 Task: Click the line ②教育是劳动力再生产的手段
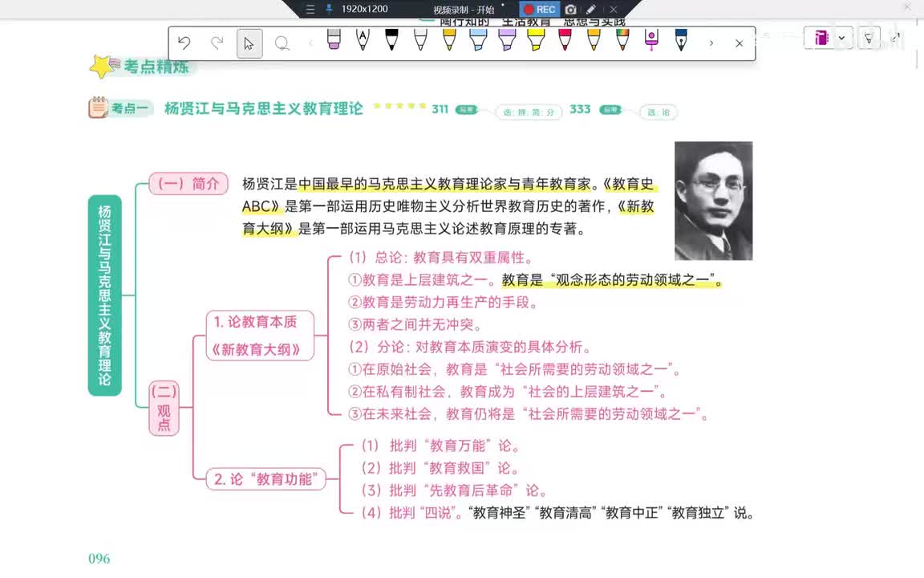443,303
